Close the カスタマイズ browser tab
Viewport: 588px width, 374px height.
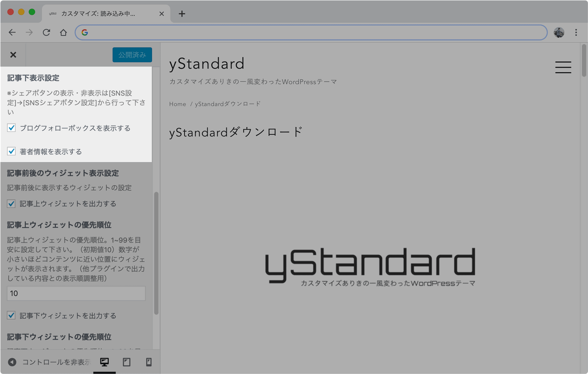click(x=161, y=14)
